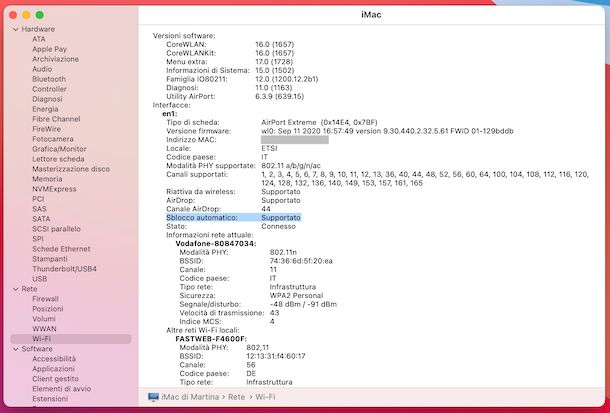
Task: Select SPI in the sidebar
Action: pyautogui.click(x=38, y=239)
